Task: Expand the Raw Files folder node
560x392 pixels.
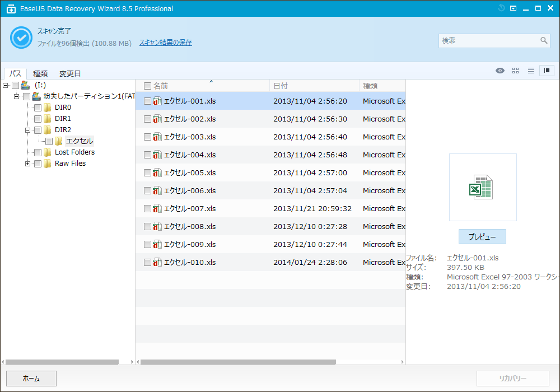Action: [27, 164]
